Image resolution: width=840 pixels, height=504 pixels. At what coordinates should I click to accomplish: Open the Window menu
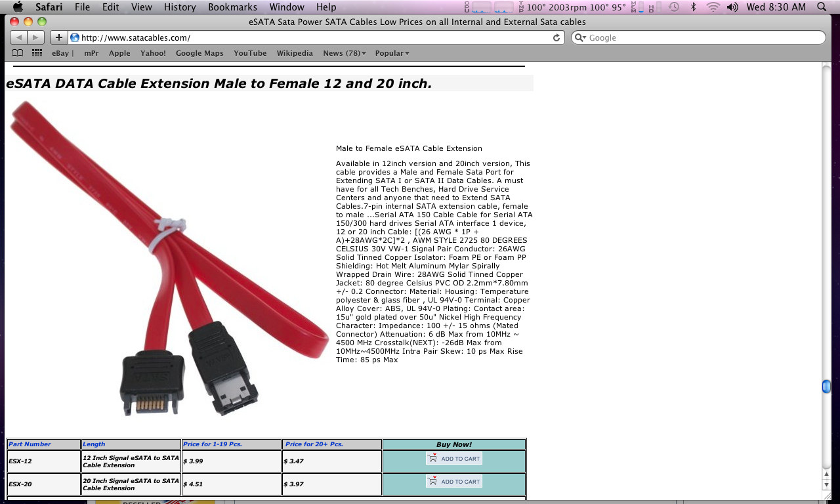tap(287, 7)
